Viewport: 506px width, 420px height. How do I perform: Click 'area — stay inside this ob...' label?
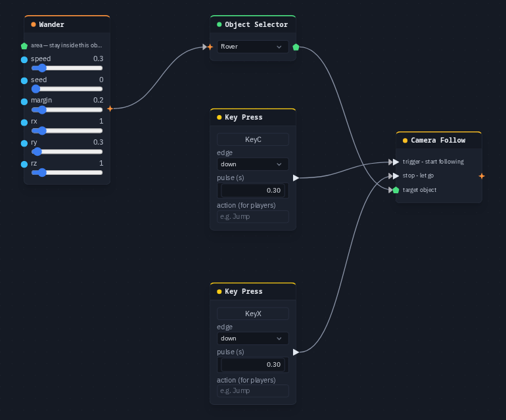[66, 45]
